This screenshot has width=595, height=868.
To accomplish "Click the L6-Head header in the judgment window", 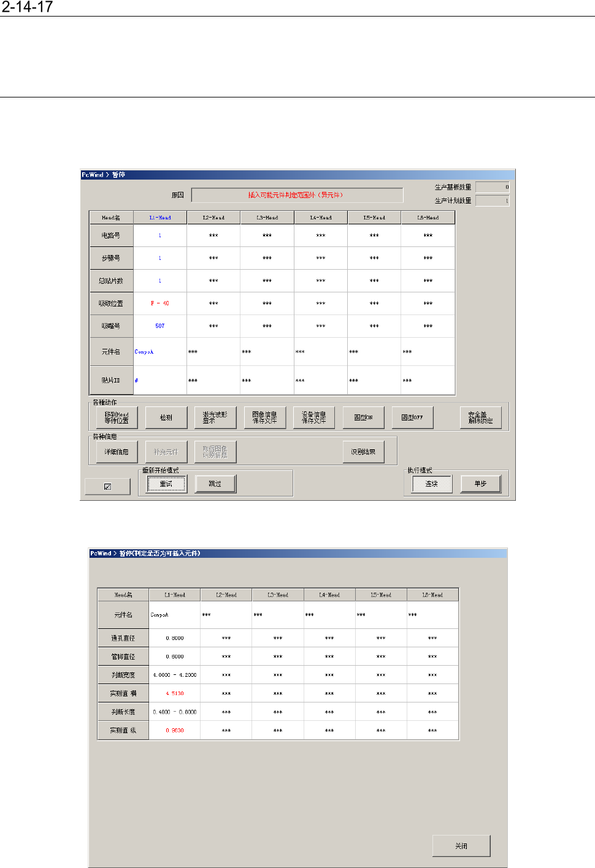I will 432,595.
